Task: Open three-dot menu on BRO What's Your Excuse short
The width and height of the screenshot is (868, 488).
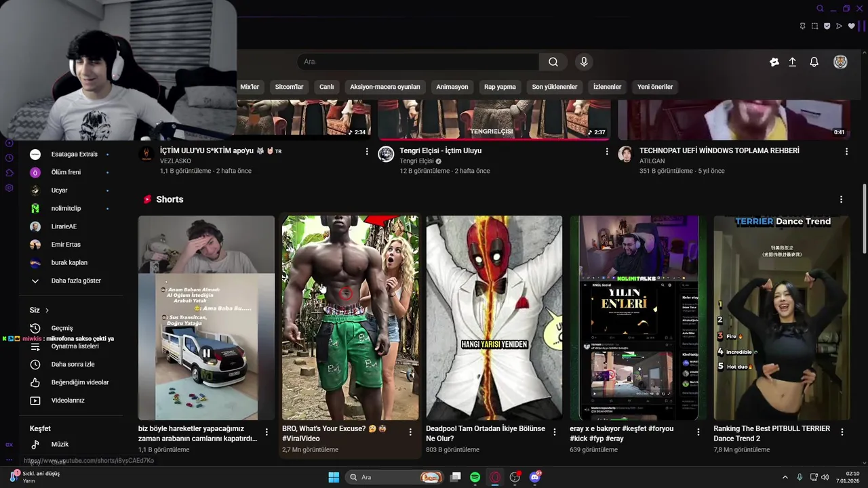Action: point(410,432)
